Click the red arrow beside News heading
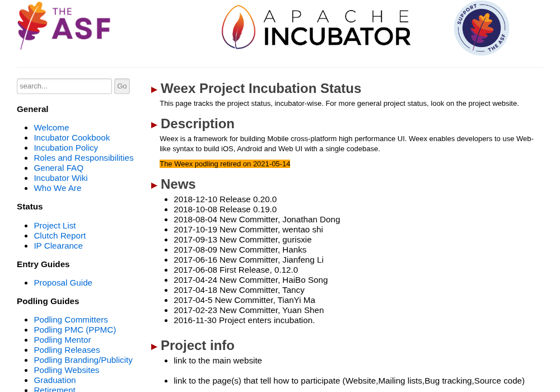The width and height of the screenshot is (560, 392). click(155, 185)
